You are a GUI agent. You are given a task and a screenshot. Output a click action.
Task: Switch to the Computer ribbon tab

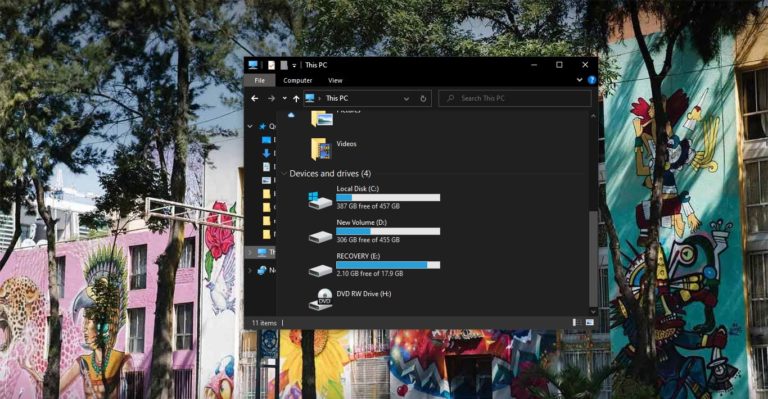point(298,80)
